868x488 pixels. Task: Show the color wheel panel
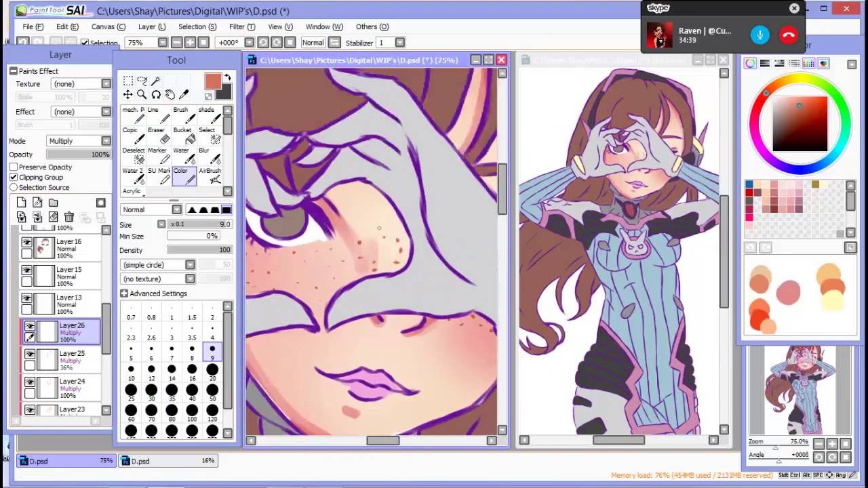coord(751,64)
